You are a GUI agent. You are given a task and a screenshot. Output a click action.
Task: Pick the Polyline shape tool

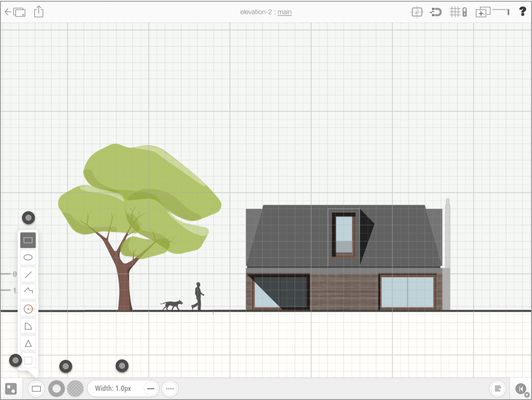pyautogui.click(x=28, y=291)
